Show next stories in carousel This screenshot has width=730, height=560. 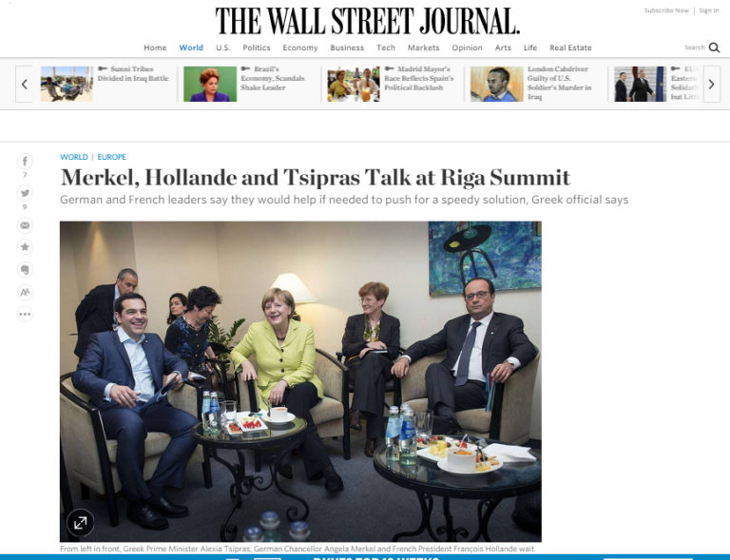pos(711,85)
